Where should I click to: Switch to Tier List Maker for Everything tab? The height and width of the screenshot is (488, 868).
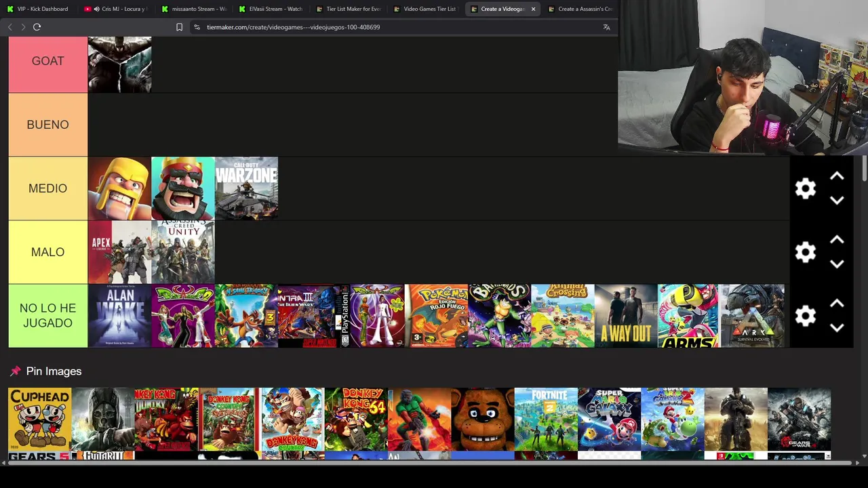tap(349, 9)
